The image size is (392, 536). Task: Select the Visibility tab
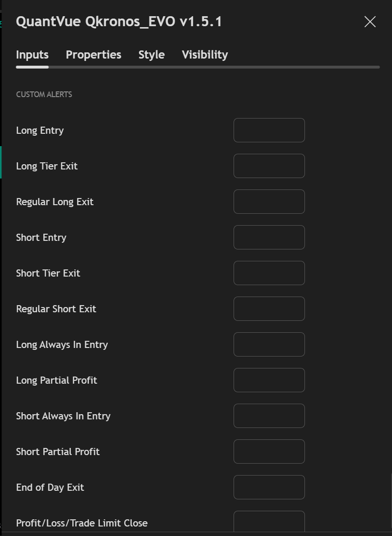click(x=205, y=55)
